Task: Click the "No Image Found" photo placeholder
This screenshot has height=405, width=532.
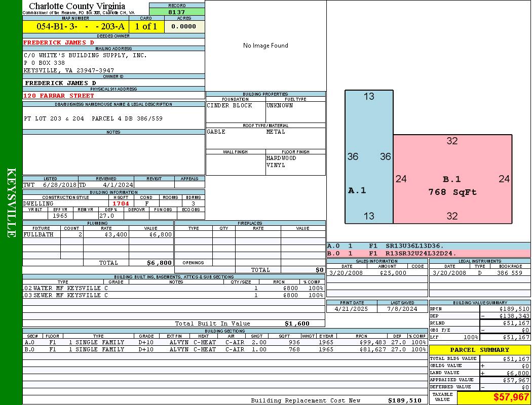Action: point(265,46)
